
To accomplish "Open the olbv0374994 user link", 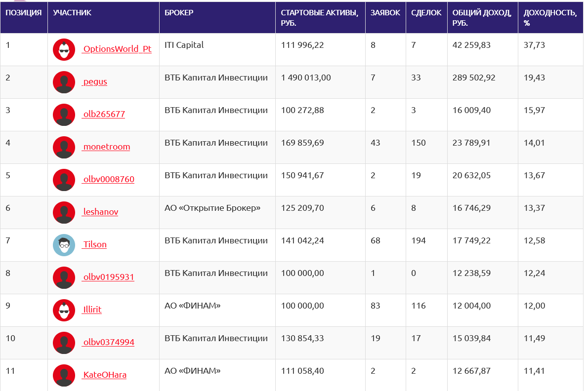I will tap(108, 343).
